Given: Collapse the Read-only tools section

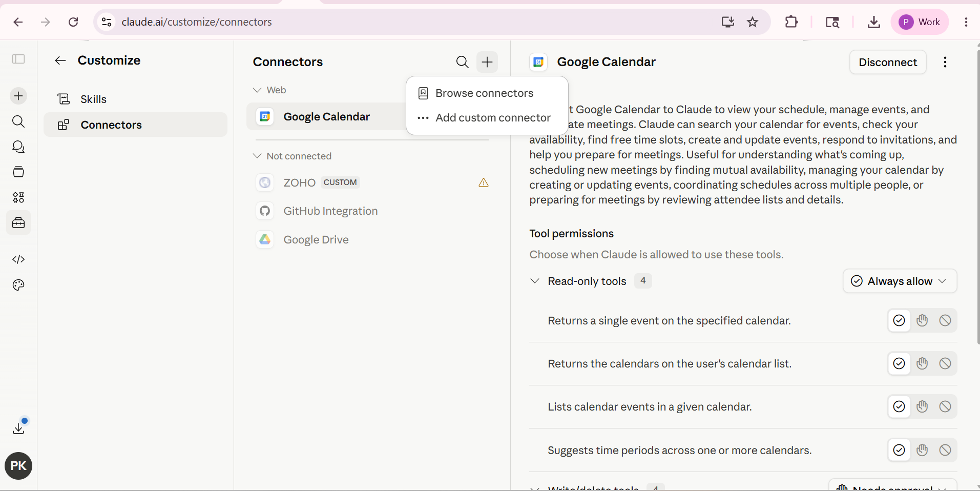Looking at the screenshot, I should 535,281.
